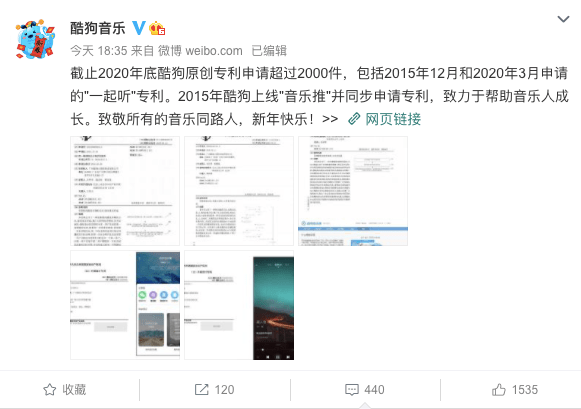Open the first patent document thumbnail

(x=125, y=191)
